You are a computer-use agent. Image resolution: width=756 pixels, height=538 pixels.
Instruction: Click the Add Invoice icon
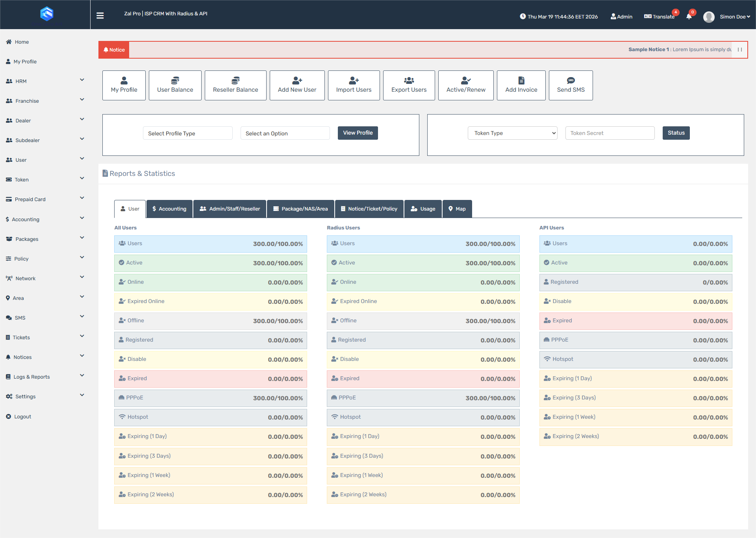click(x=521, y=80)
